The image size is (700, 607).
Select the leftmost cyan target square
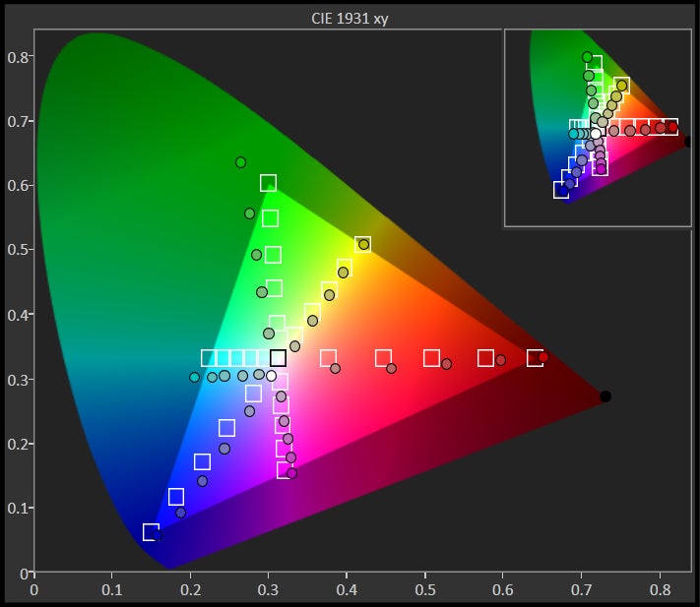click(x=208, y=358)
